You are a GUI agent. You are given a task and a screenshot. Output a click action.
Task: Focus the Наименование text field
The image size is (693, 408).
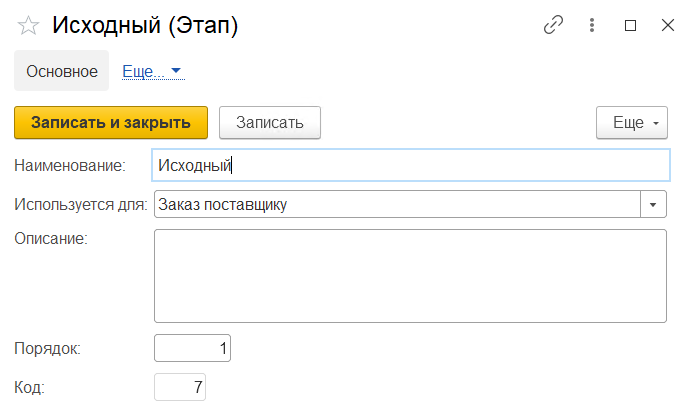click(410, 165)
